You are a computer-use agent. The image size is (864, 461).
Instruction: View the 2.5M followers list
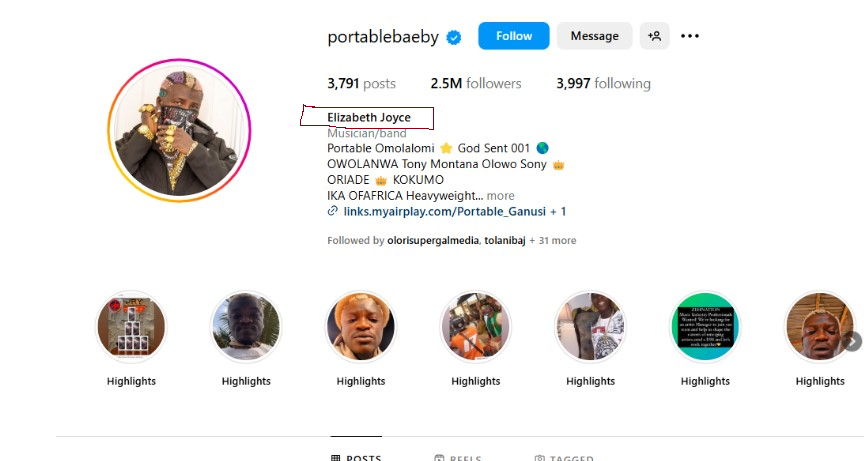pyautogui.click(x=476, y=84)
